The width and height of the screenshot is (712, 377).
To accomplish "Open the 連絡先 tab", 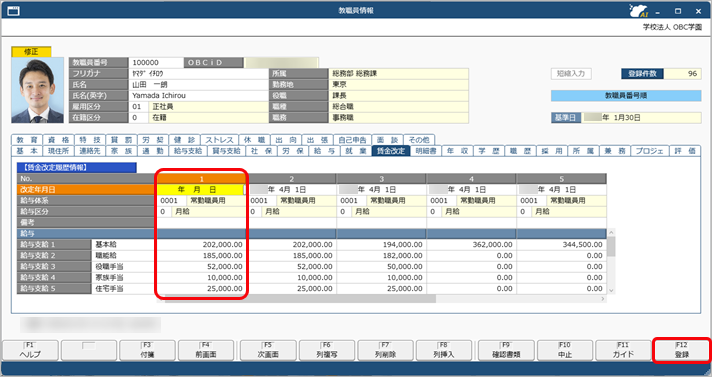I will [90, 151].
